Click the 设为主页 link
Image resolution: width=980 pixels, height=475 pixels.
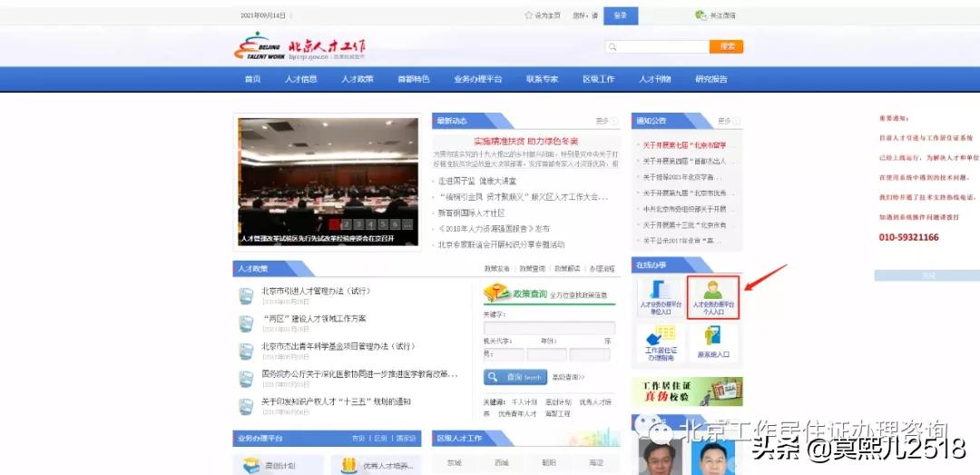point(547,15)
